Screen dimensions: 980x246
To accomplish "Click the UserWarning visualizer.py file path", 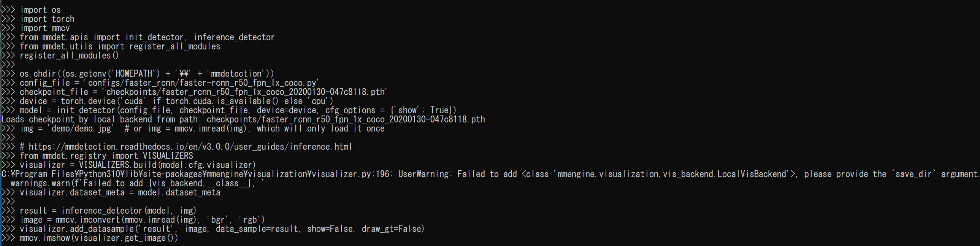I will click(x=195, y=175).
